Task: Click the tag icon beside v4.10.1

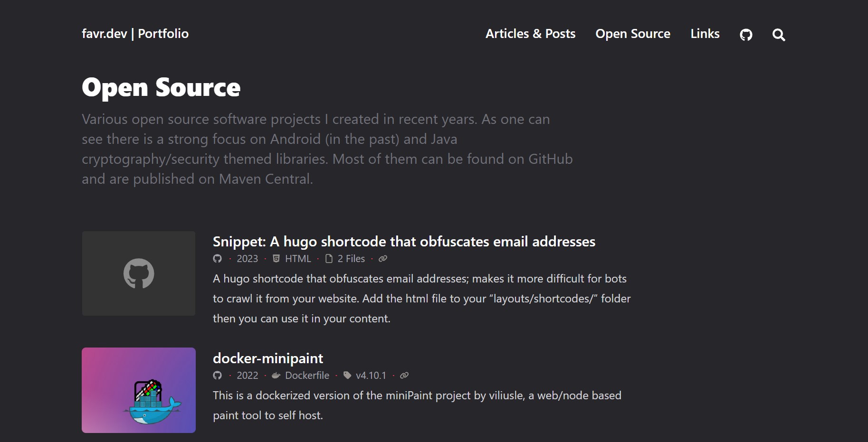Action: [x=347, y=375]
